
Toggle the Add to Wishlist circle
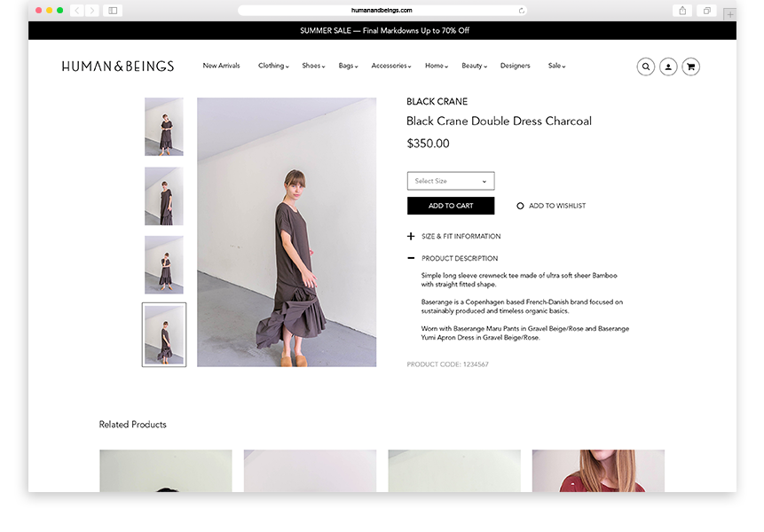tap(520, 206)
